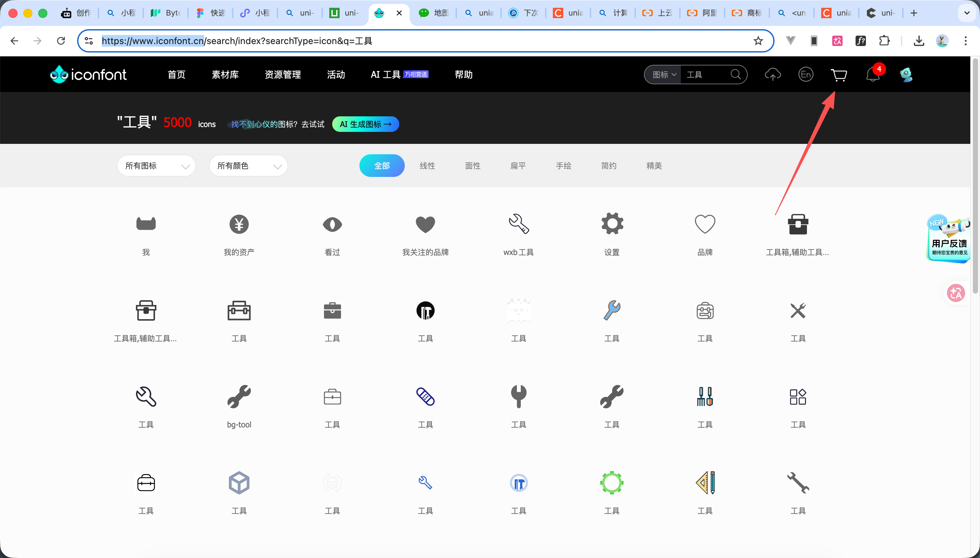Viewport: 980px width, 558px height.
Task: Switch language with the En icon
Action: click(x=806, y=74)
